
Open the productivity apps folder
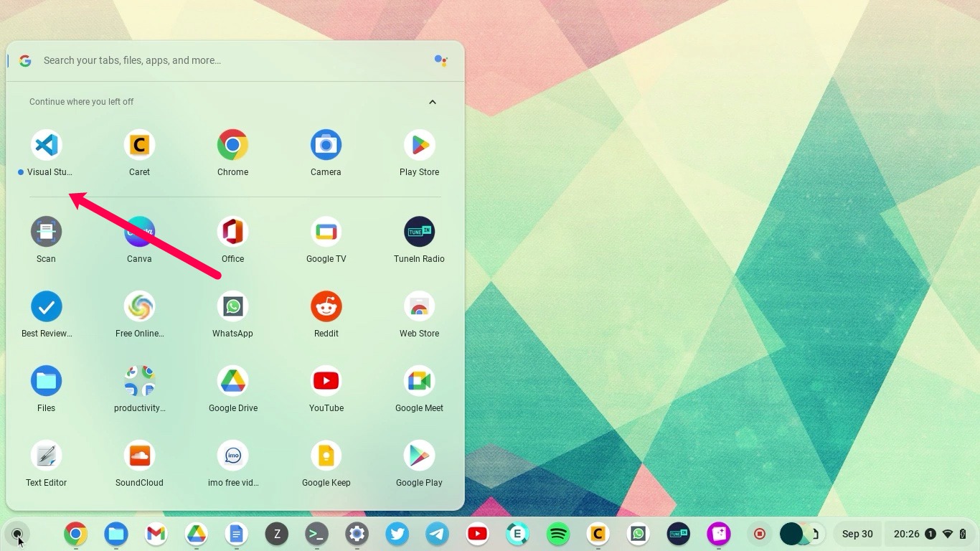click(x=139, y=381)
